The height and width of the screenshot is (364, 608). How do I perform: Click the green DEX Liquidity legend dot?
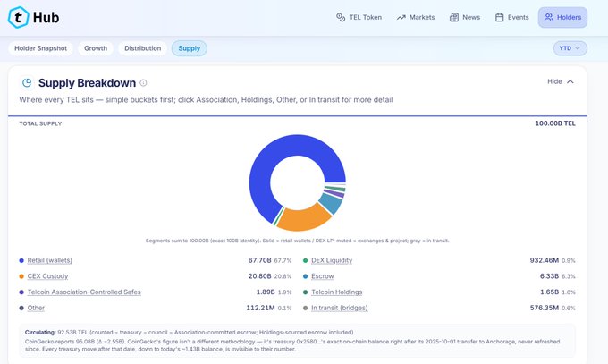pos(306,260)
